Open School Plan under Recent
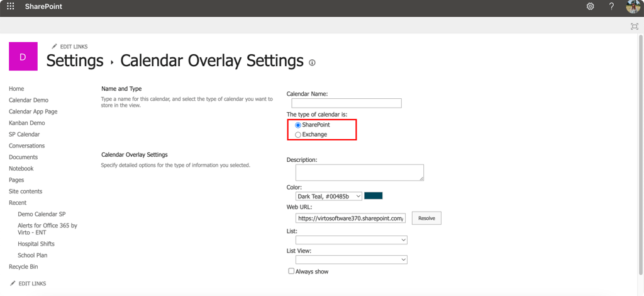Screen dimensions: 644x296 [x=33, y=255]
